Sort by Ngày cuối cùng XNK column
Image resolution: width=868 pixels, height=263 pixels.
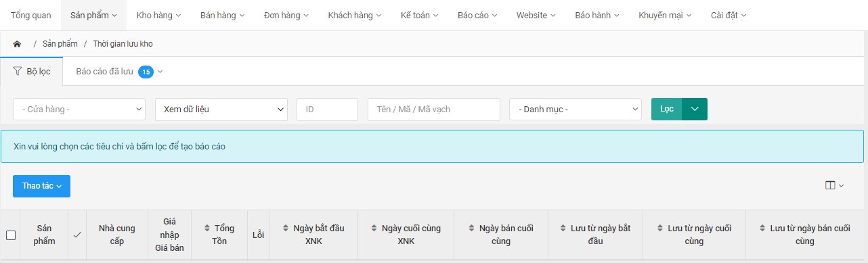point(406,235)
